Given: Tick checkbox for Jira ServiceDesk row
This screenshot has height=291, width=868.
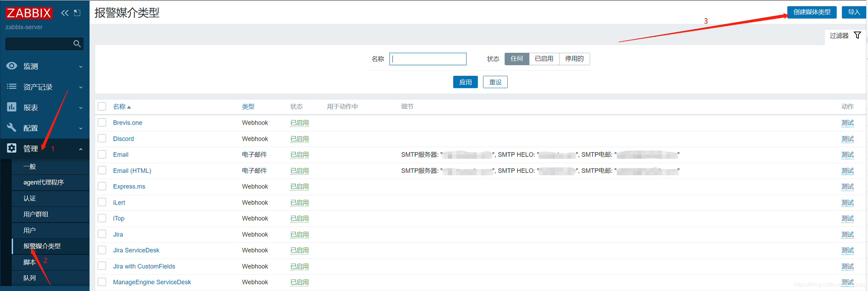Looking at the screenshot, I should [x=102, y=250].
